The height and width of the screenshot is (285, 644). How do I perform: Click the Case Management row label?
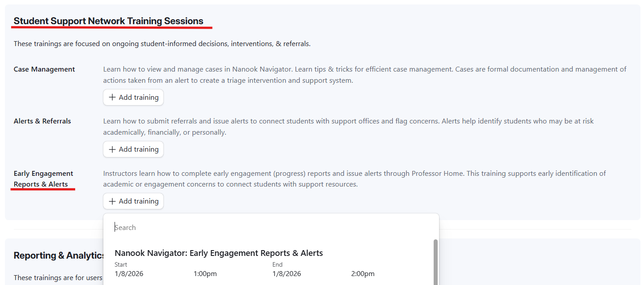click(x=44, y=69)
